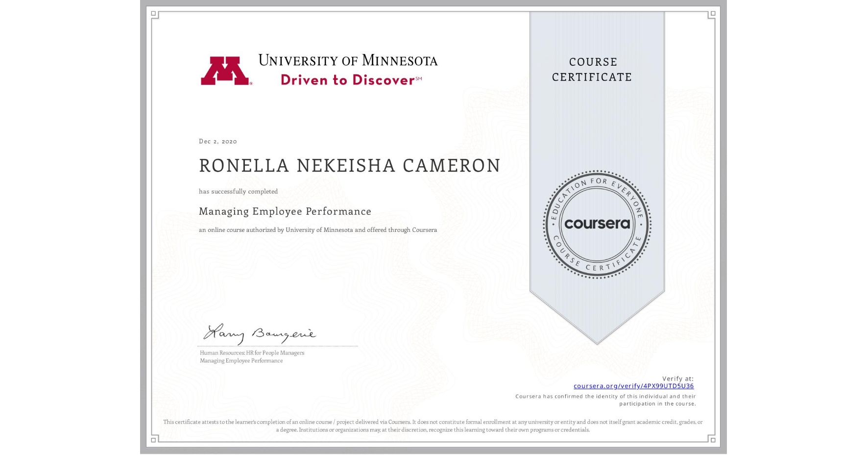Click the HR for People Managers specialization text
Viewport: 868px width, 455px height.
point(251,353)
